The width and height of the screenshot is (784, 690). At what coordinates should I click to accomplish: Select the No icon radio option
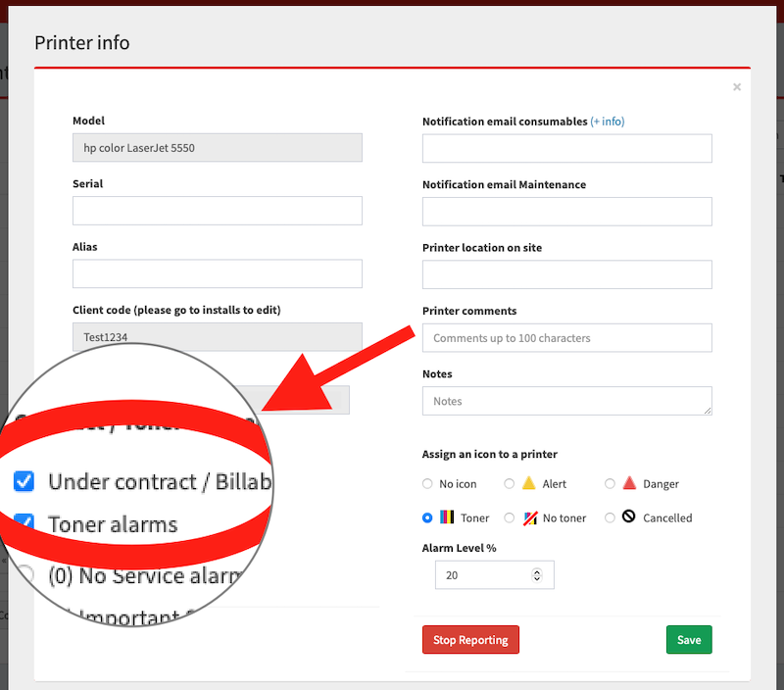427,484
